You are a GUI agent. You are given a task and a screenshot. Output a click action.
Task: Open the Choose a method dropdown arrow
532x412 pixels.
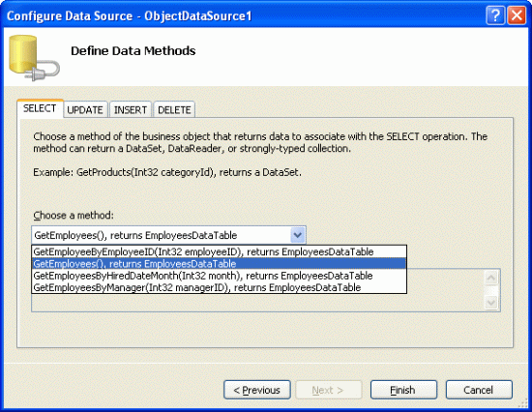pyautogui.click(x=298, y=235)
